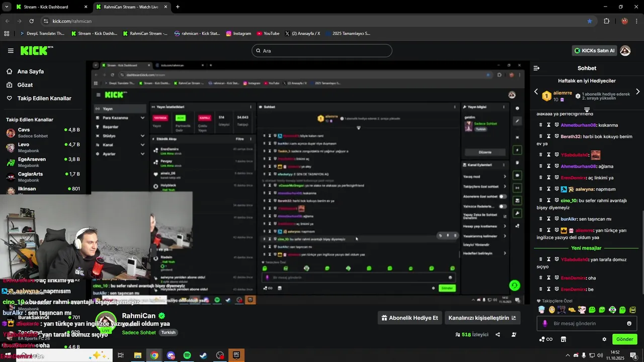The width and height of the screenshot is (644, 362).
Task: Open the profile avatar menu on Kick
Action: click(x=625, y=51)
